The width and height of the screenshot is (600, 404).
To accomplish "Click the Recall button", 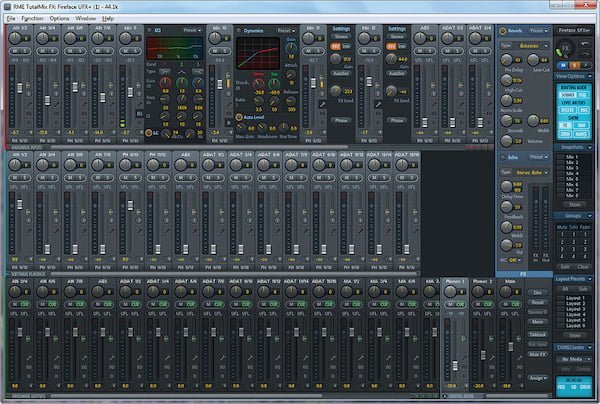I will (538, 302).
